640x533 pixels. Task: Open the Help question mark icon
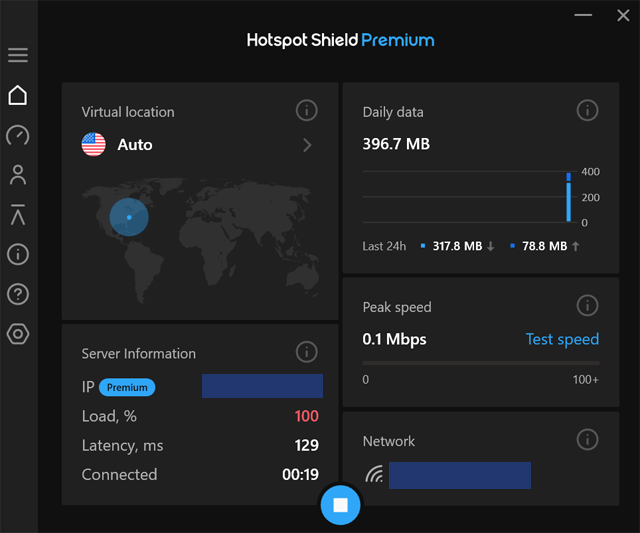tap(18, 294)
